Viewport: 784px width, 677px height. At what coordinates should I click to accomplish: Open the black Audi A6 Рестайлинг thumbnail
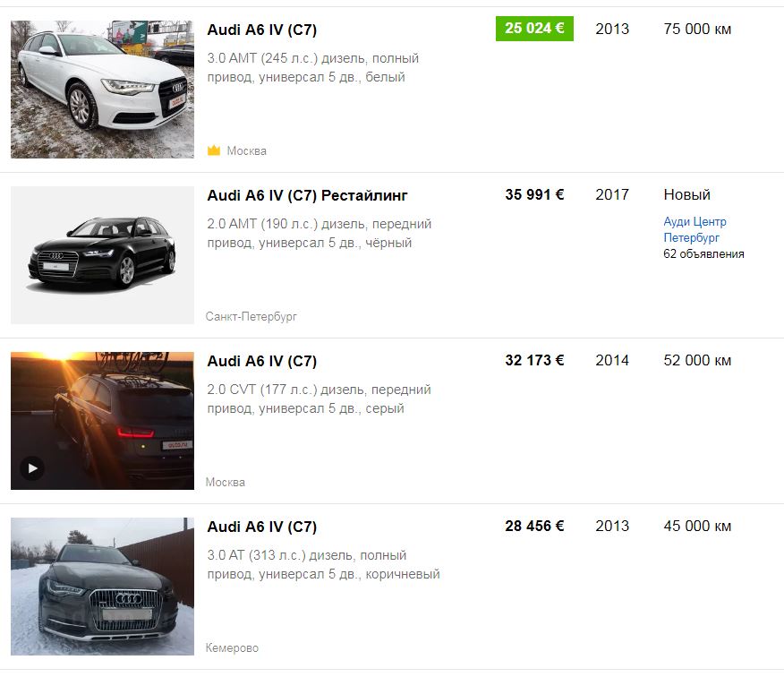(x=102, y=255)
